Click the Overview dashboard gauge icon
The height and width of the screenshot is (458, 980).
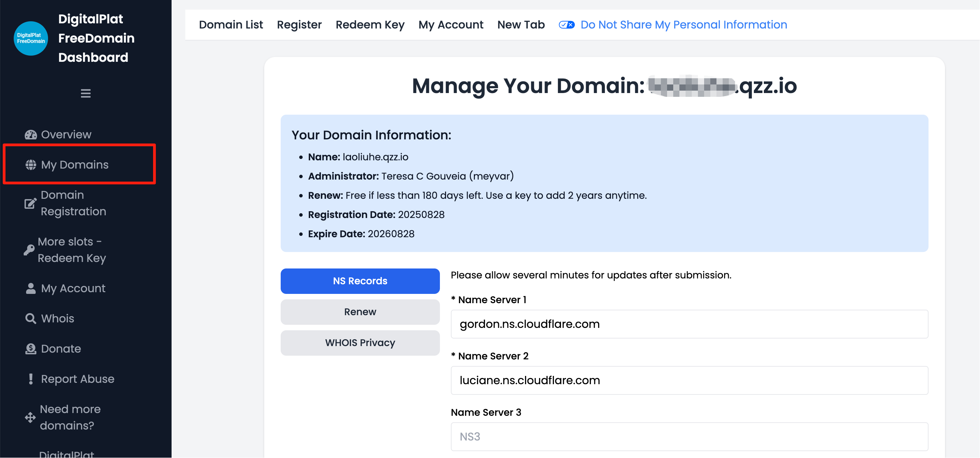pyautogui.click(x=31, y=135)
